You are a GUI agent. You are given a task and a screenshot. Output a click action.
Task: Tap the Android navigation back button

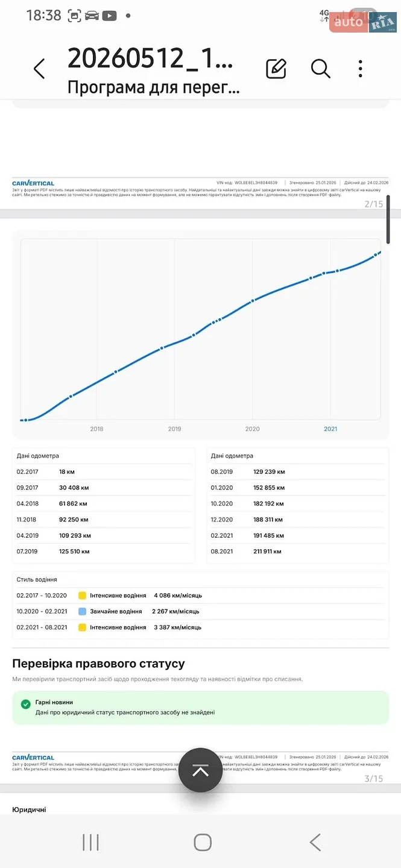(315, 842)
